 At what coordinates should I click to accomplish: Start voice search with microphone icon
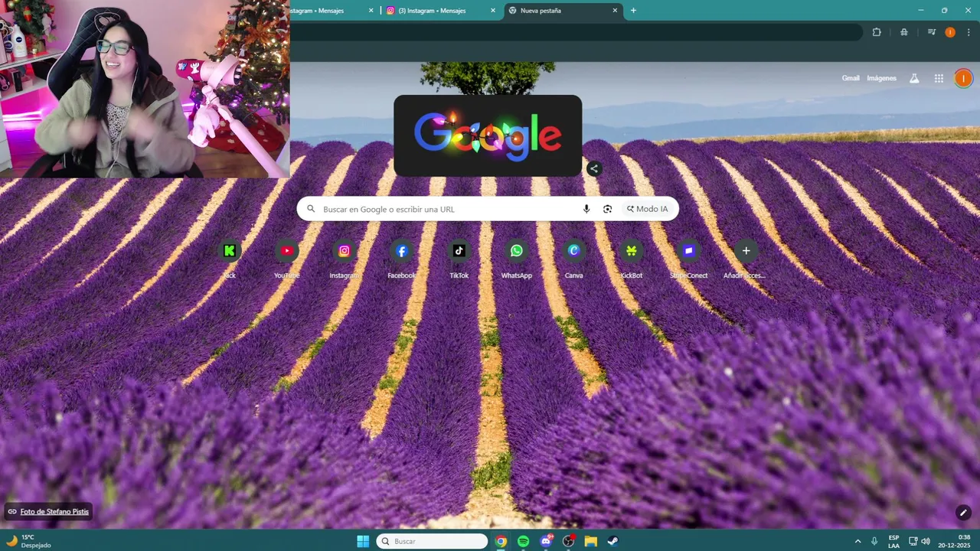(x=586, y=209)
